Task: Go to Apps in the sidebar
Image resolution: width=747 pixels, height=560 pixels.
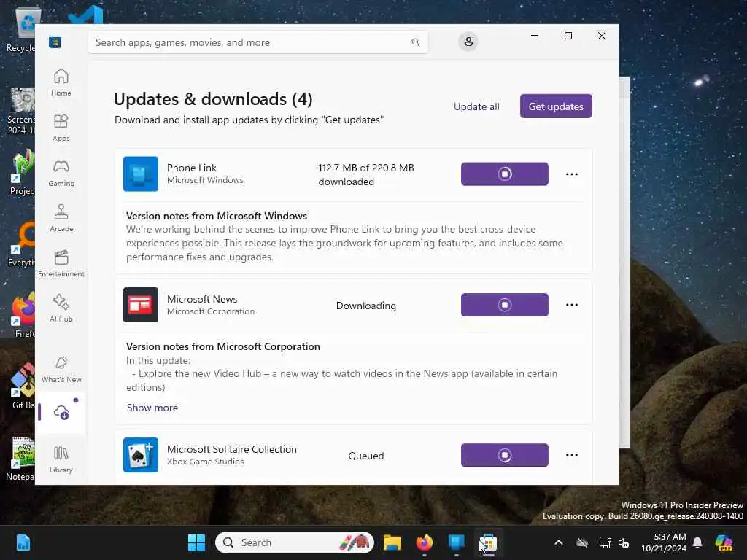Action: (61, 128)
